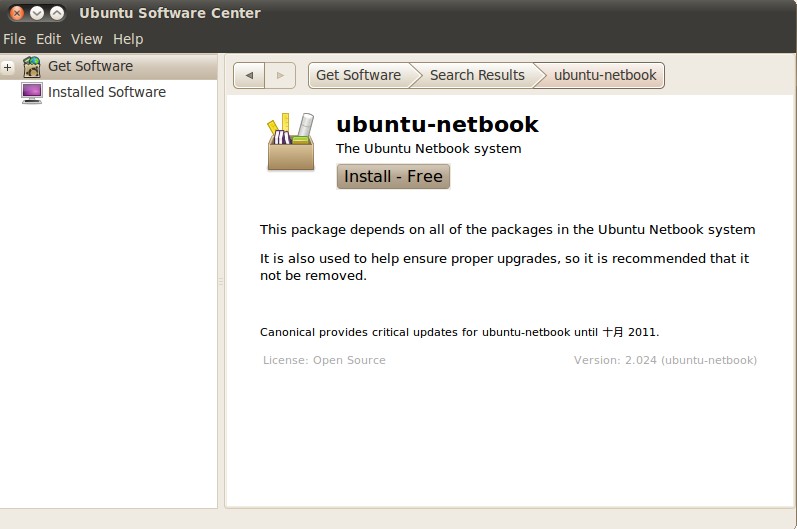Screen dimensions: 797x529
Task: Click the Install - Free button
Action: tap(393, 176)
